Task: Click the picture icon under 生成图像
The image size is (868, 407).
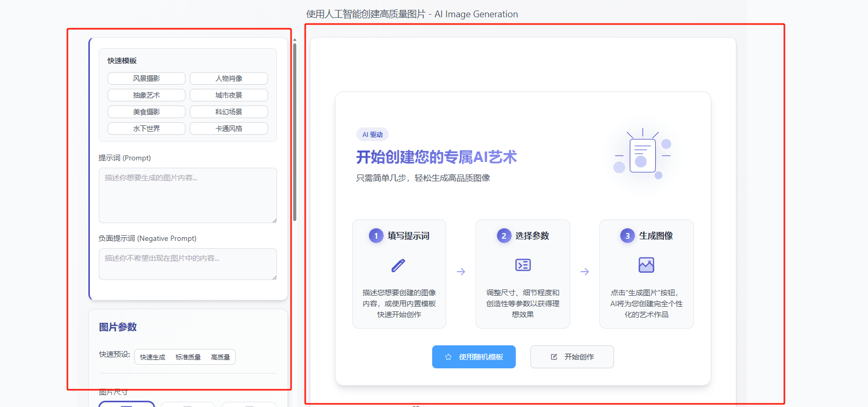Action: [x=646, y=265]
